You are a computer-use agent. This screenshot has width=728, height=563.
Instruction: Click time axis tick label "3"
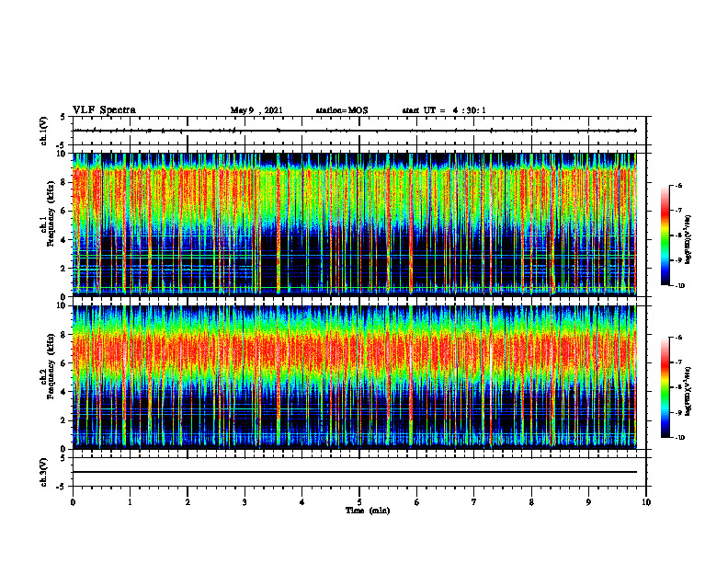245,502
